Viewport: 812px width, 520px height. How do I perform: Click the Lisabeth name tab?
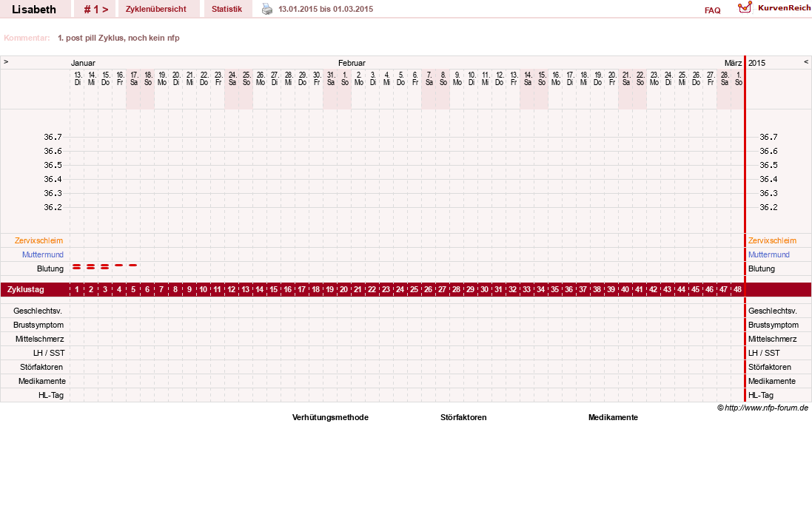(34, 10)
